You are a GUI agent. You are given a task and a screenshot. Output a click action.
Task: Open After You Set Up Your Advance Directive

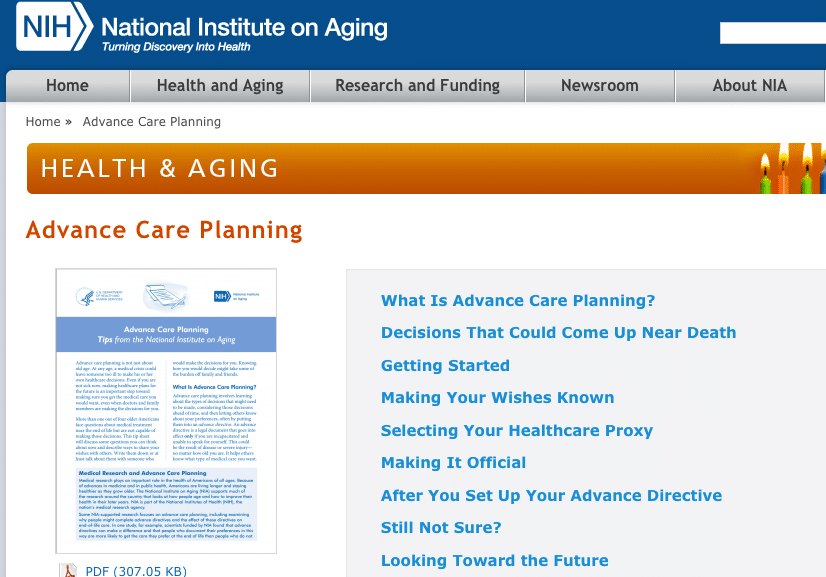pyautogui.click(x=551, y=495)
